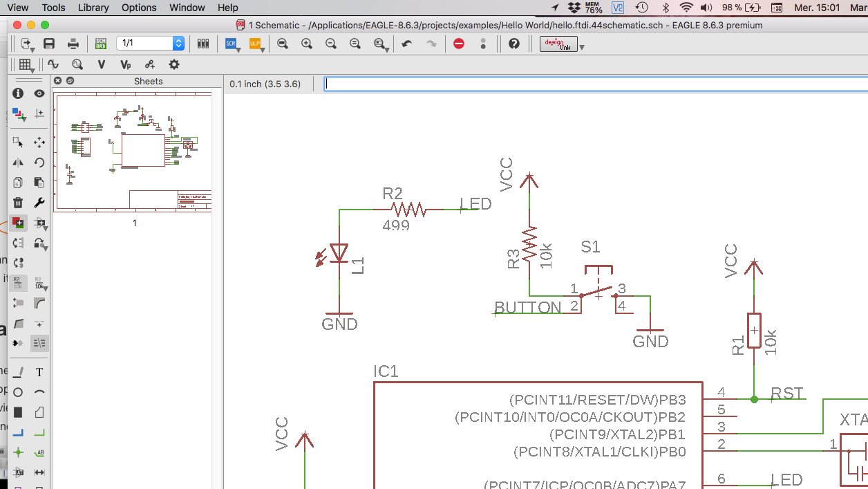Switch to board with SCH/BRD icon
Viewport: 868px width, 489px height.
coord(101,44)
